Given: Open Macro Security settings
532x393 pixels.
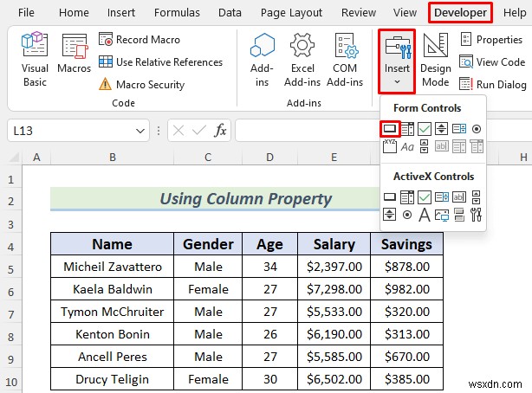Looking at the screenshot, I should point(142,85).
